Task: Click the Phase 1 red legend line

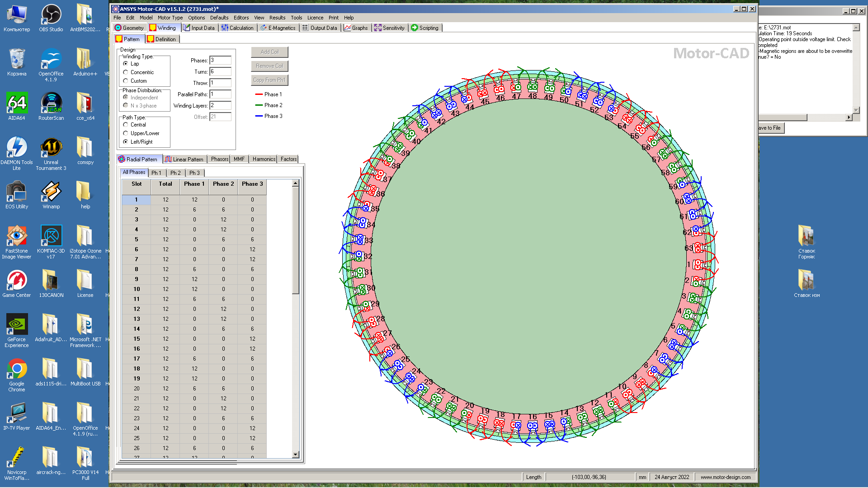Action: (259, 94)
